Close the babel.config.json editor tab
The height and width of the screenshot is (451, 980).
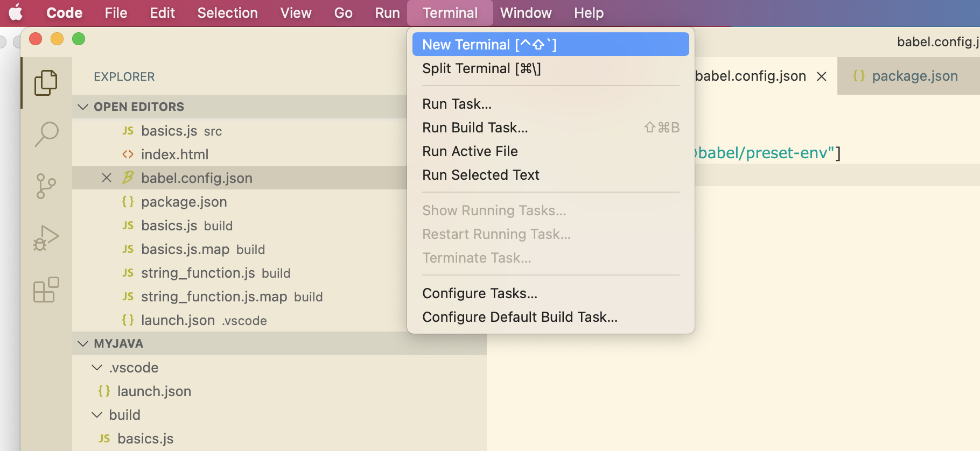click(x=821, y=76)
